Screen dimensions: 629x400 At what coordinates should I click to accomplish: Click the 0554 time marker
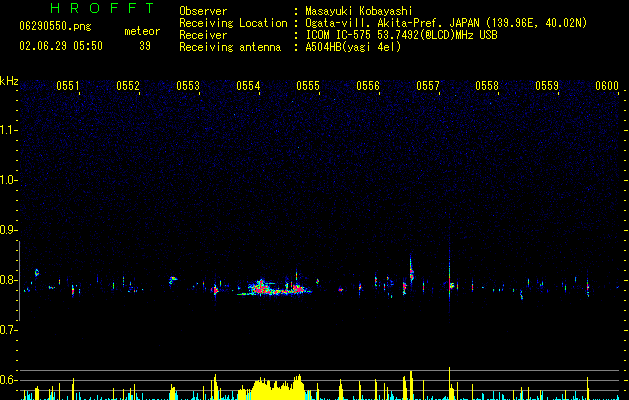point(248,86)
